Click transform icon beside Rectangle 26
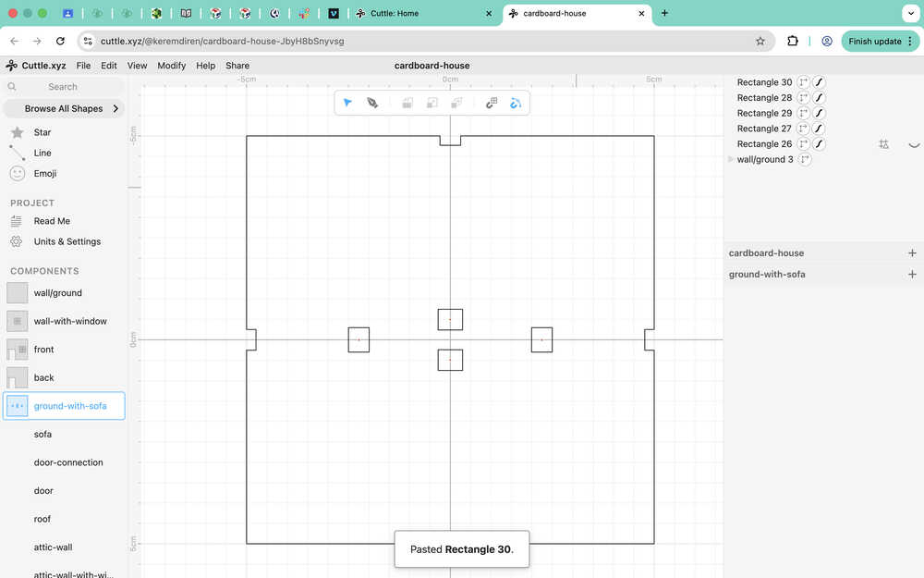The height and width of the screenshot is (578, 924). (804, 143)
